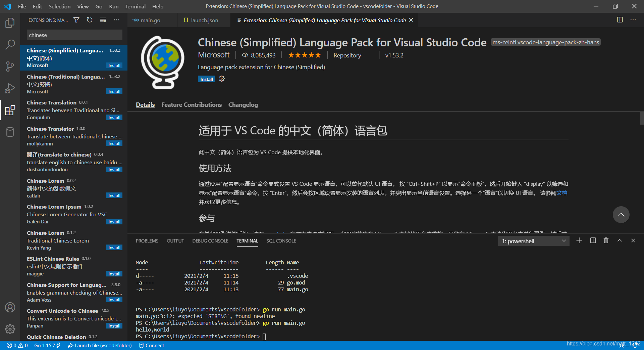Kill the terminal with trash icon
Screen dimensions: 644x350
pyautogui.click(x=606, y=240)
